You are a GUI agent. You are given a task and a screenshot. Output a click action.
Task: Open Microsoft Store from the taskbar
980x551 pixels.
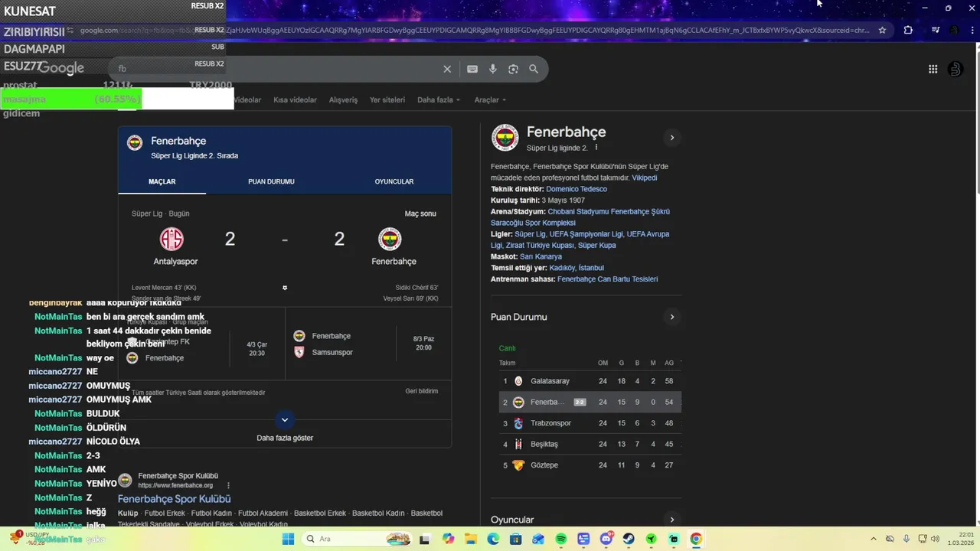coord(516,539)
